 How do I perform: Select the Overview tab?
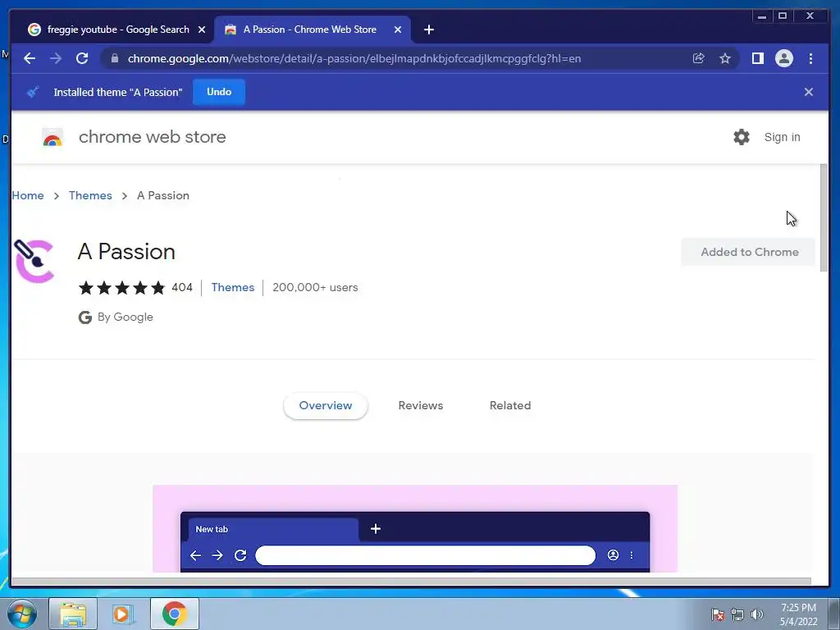pos(325,405)
